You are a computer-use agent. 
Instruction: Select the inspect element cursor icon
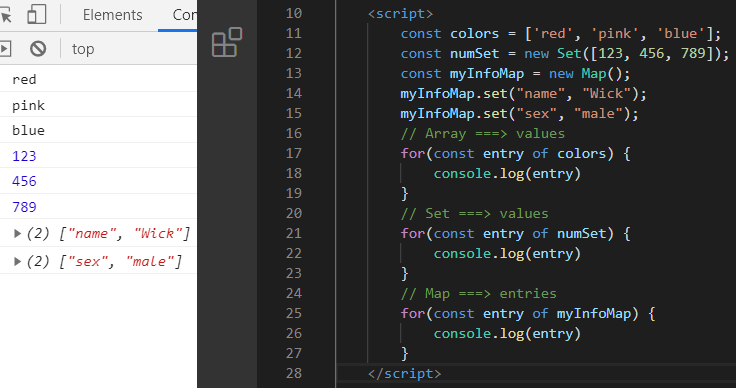[5, 15]
